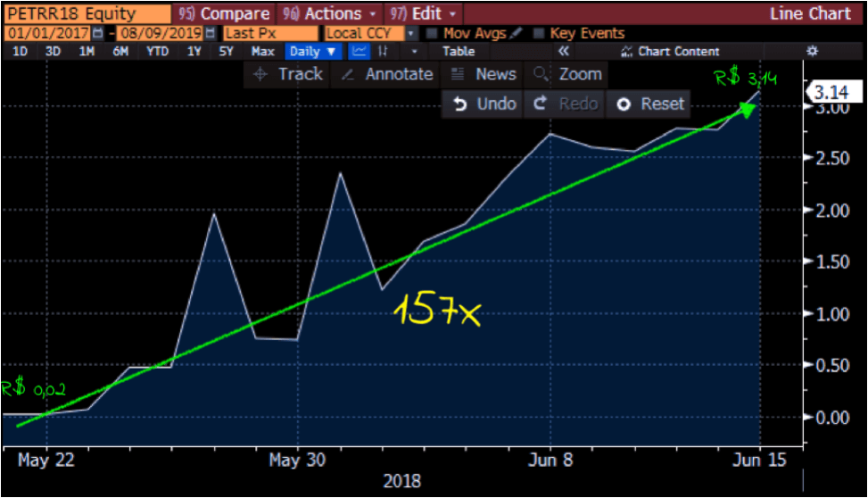Click the double-chevron collapse panel icon
868x498 pixels.
point(563,51)
